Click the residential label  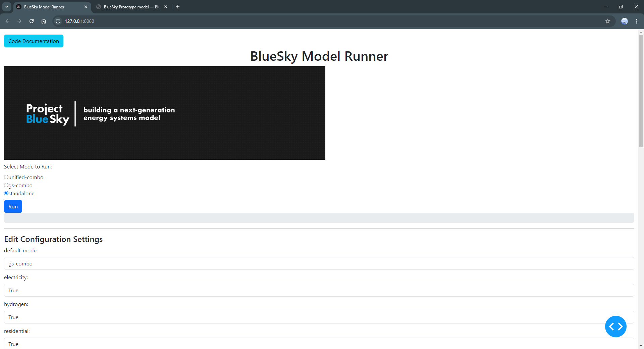(x=17, y=331)
